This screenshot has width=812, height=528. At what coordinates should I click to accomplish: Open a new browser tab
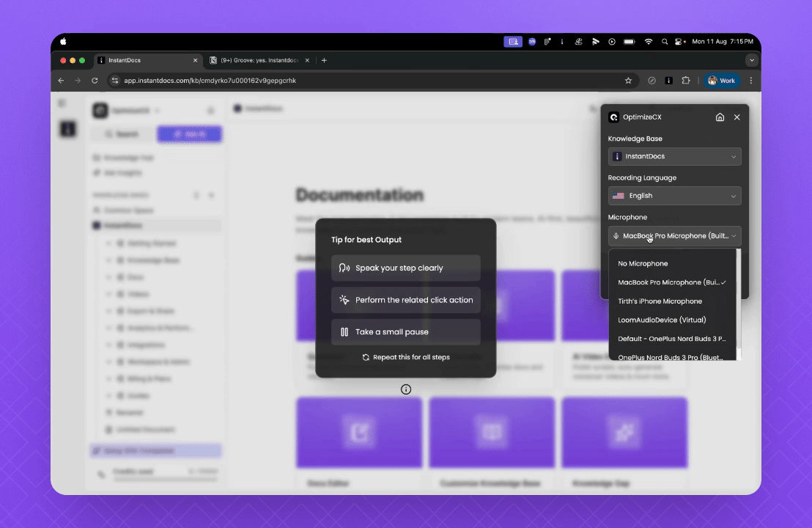pyautogui.click(x=324, y=60)
